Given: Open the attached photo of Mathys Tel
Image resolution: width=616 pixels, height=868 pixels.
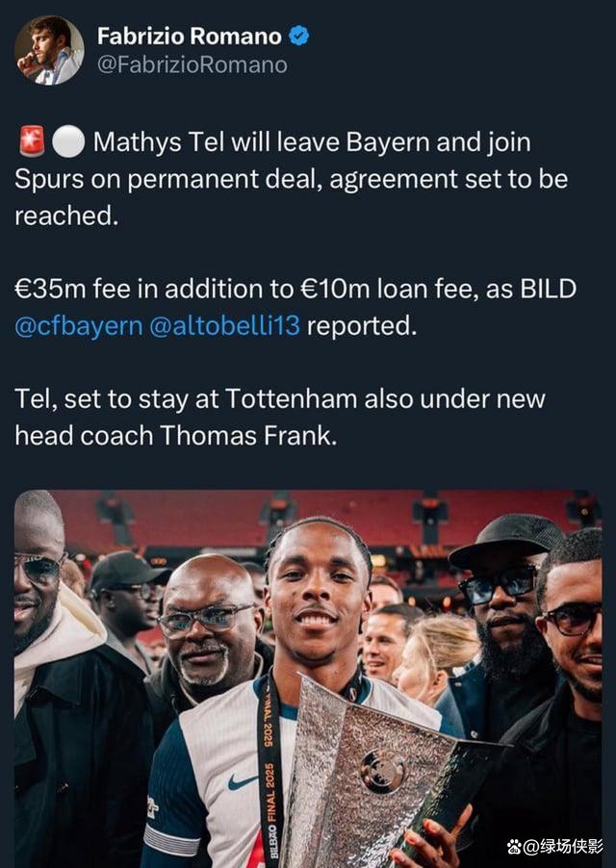Looking at the screenshot, I should [308, 678].
